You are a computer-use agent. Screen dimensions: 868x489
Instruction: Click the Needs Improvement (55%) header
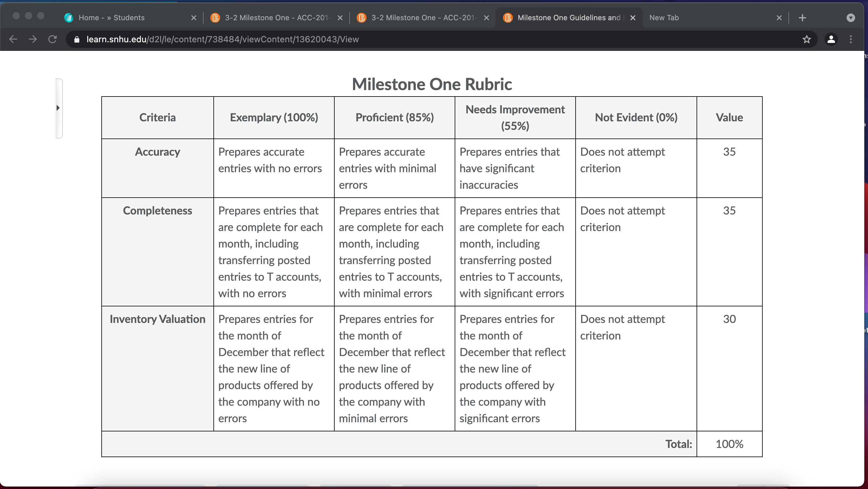[x=515, y=117]
